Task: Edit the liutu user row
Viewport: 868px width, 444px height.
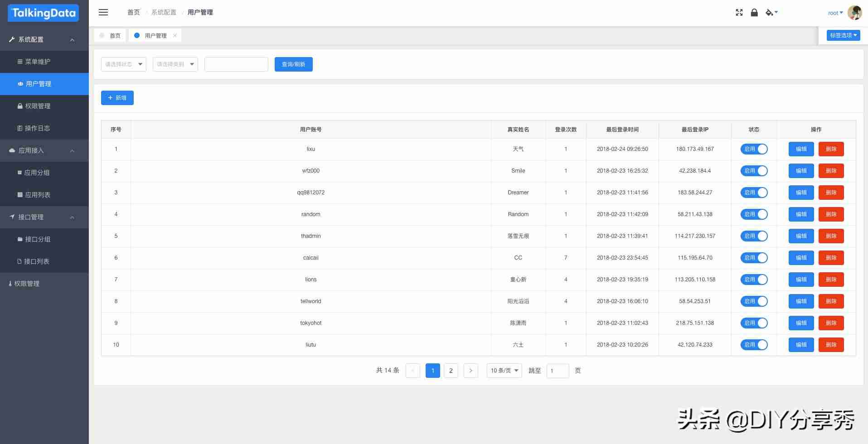Action: 801,345
